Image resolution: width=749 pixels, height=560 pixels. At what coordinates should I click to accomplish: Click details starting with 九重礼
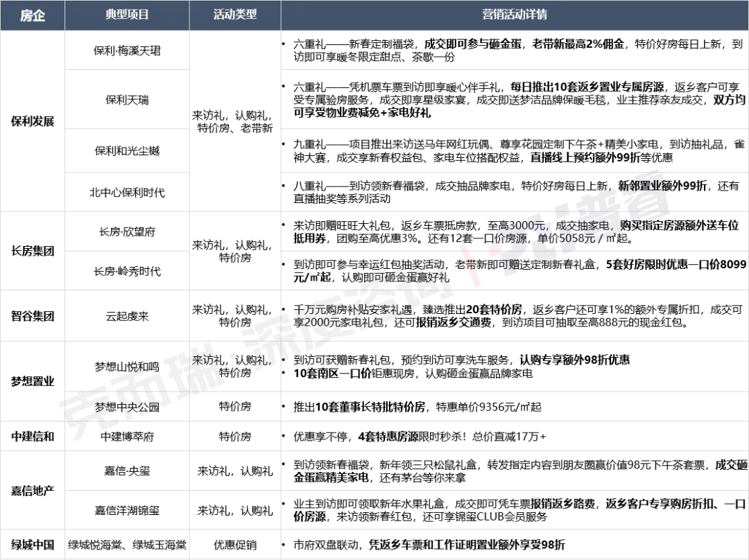[515, 150]
